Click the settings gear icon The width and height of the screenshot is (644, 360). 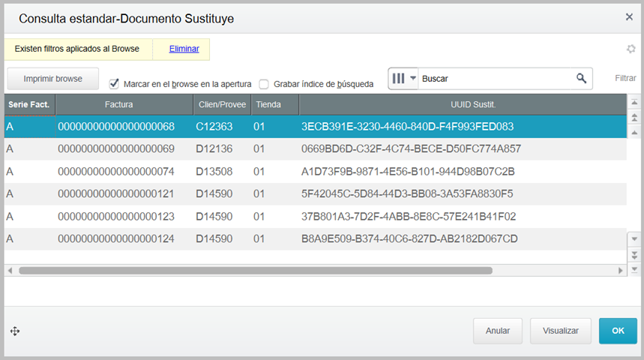631,49
